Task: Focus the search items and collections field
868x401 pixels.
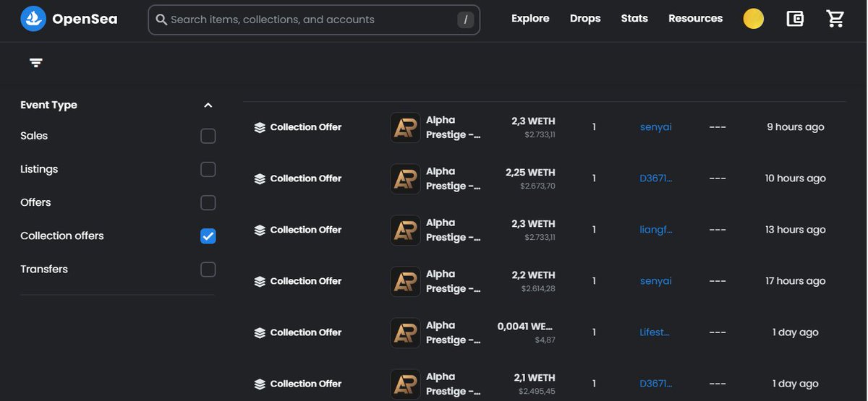Action: pyautogui.click(x=314, y=20)
